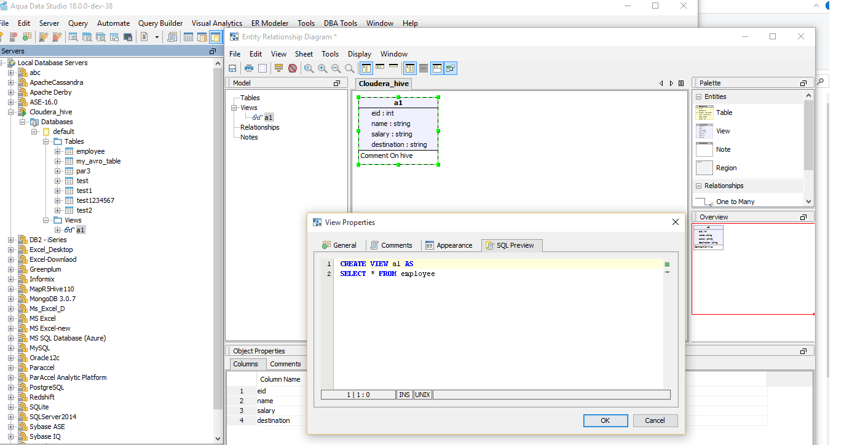The image size is (868, 445).
Task: Select my_avro_table in the Servers tree
Action: [x=98, y=161]
